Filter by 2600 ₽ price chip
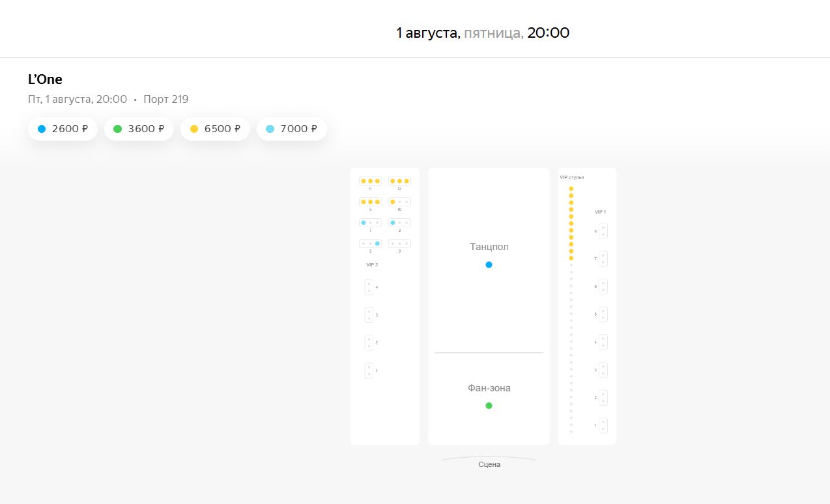 pos(63,129)
